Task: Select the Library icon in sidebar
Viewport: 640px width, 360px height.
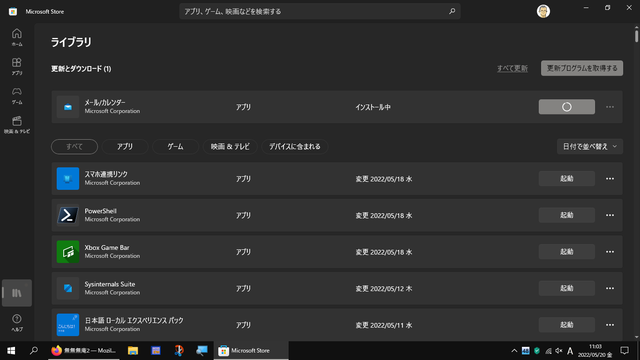Action: 17,293
